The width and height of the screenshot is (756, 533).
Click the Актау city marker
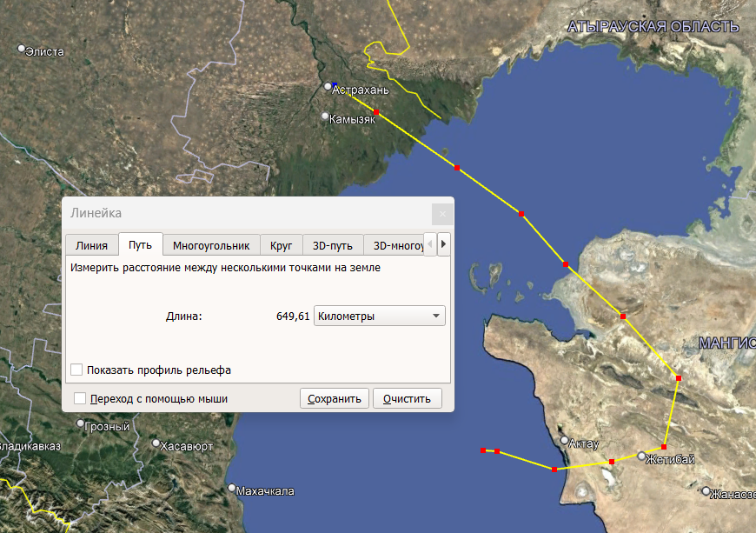[x=564, y=440]
